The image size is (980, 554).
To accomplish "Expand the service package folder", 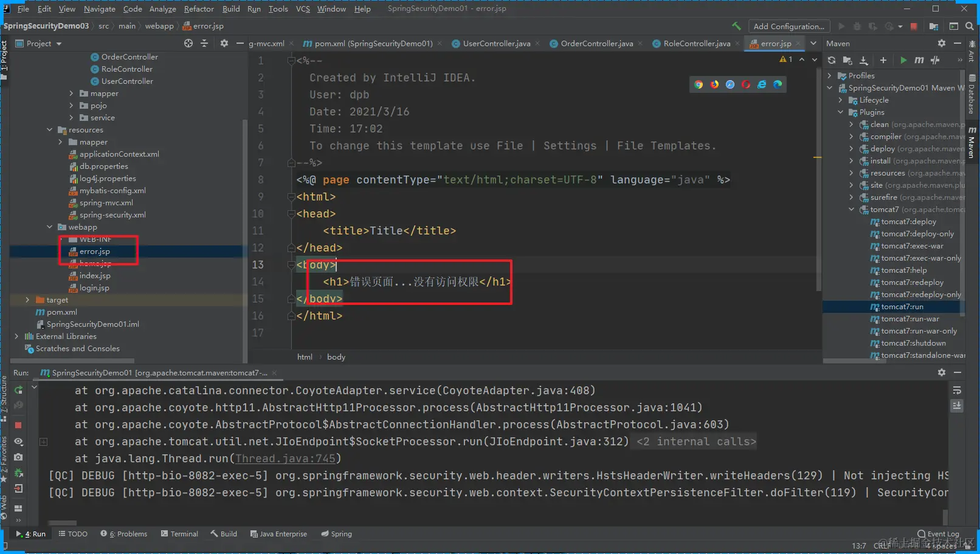I will (71, 117).
